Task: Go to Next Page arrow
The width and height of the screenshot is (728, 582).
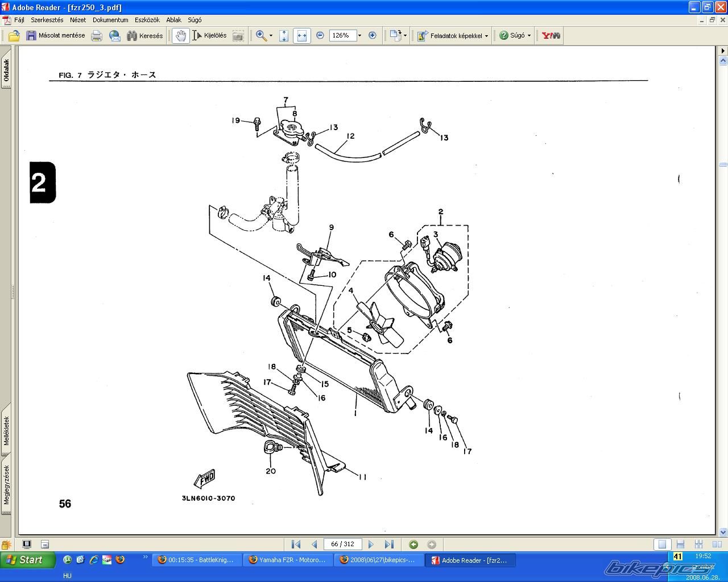Action: coord(371,544)
